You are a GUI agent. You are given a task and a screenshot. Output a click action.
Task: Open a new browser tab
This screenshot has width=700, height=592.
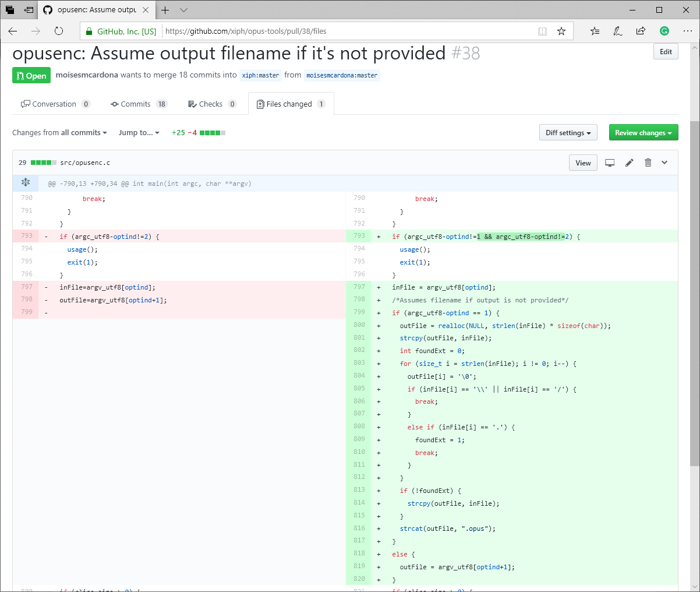165,10
